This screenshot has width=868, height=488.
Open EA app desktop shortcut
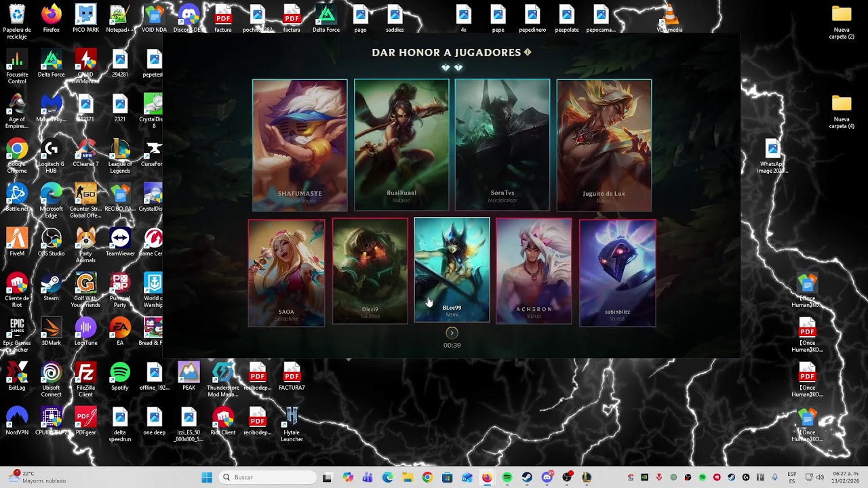click(120, 332)
